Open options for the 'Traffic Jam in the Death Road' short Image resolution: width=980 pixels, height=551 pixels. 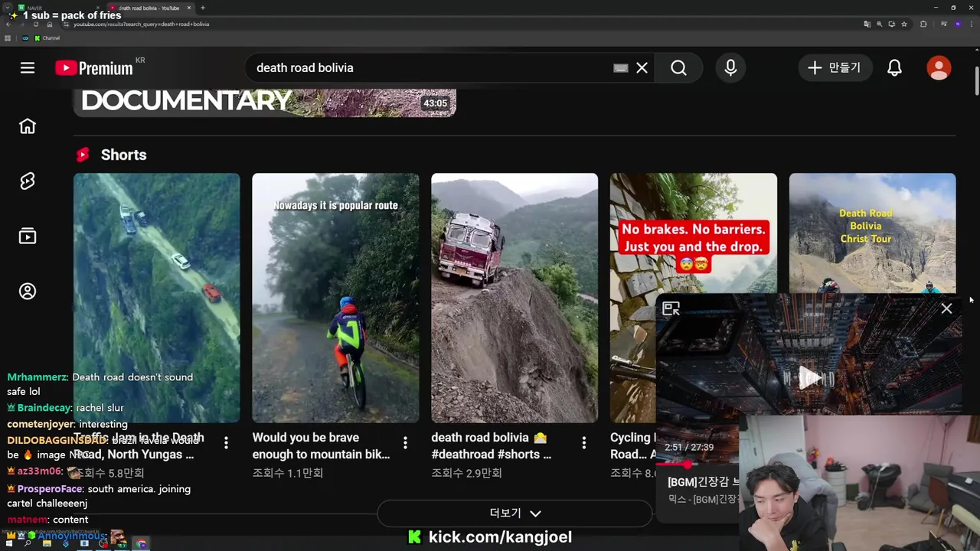click(x=226, y=443)
